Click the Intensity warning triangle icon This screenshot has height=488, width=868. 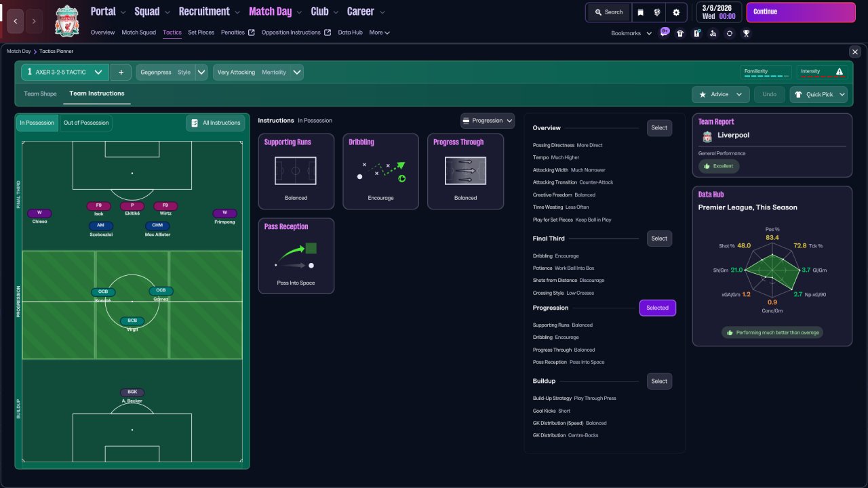[x=840, y=71]
